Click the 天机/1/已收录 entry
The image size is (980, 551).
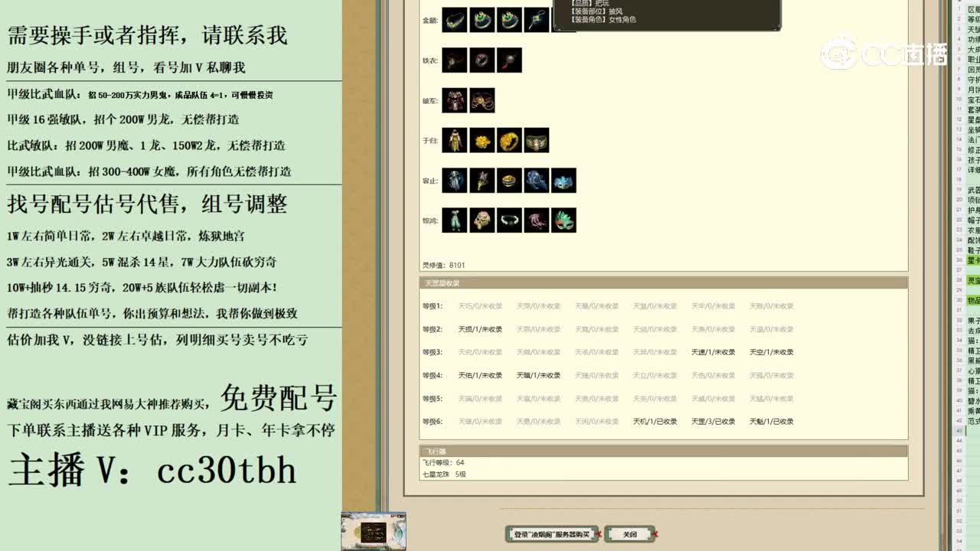[x=655, y=422]
